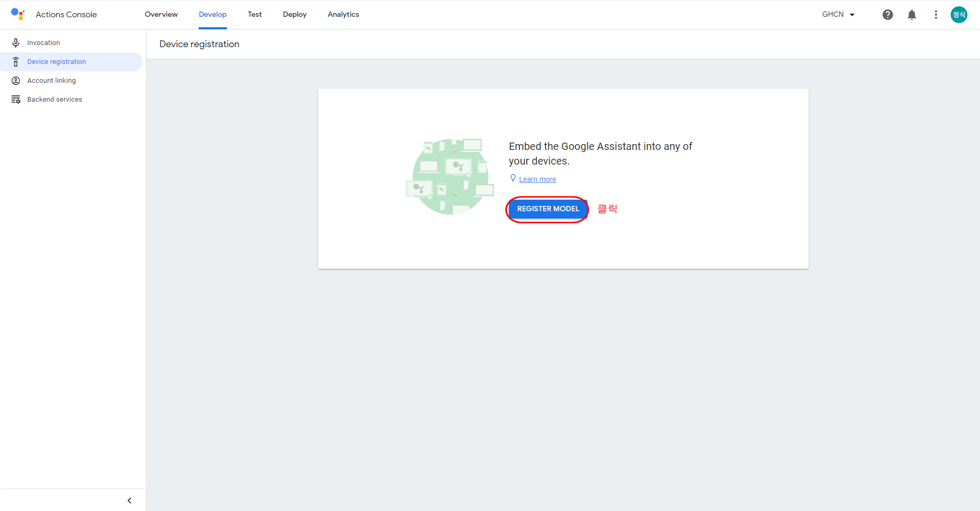Open Account linking in the sidebar
The width and height of the screenshot is (980, 511).
[x=71, y=81]
